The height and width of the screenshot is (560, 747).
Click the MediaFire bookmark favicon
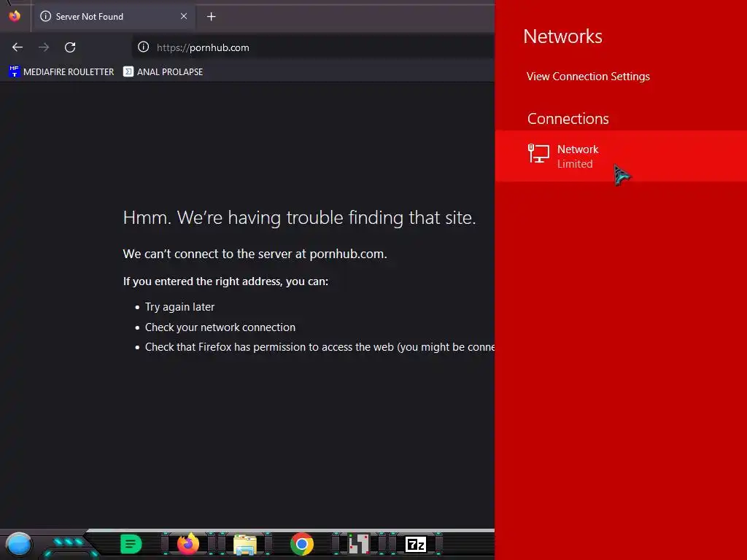coord(15,71)
